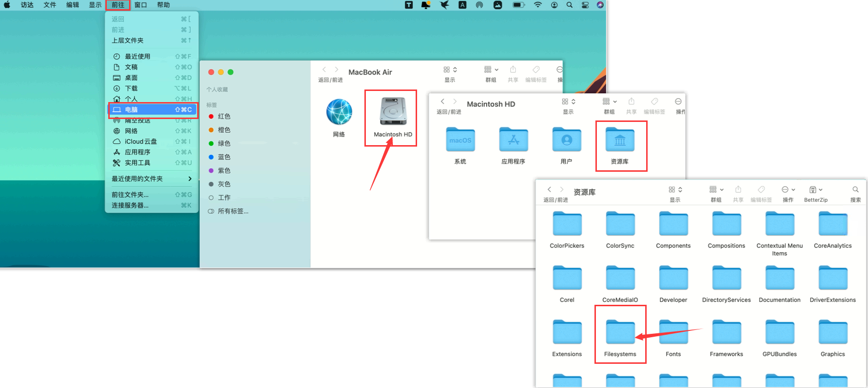Open the 应用程序 folder icon
The height and width of the screenshot is (388, 868).
click(x=513, y=141)
